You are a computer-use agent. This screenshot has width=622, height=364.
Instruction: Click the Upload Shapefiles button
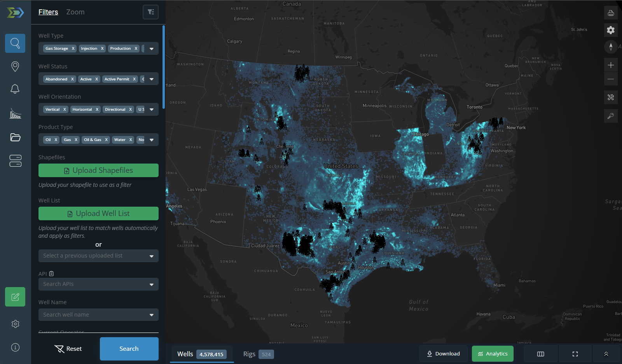click(98, 170)
